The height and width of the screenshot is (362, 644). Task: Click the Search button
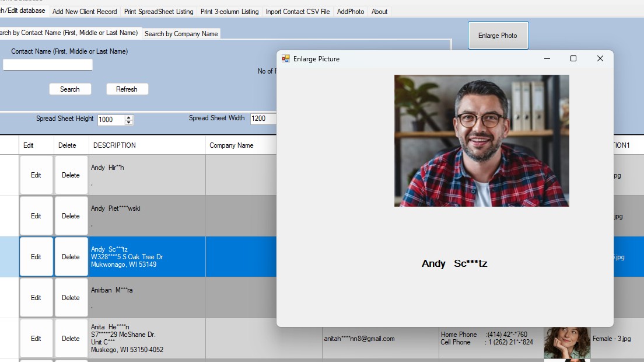coord(70,89)
